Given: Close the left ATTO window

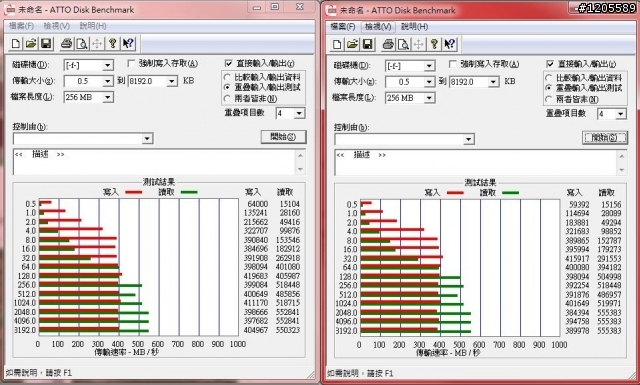Looking at the screenshot, I should tap(300, 7).
